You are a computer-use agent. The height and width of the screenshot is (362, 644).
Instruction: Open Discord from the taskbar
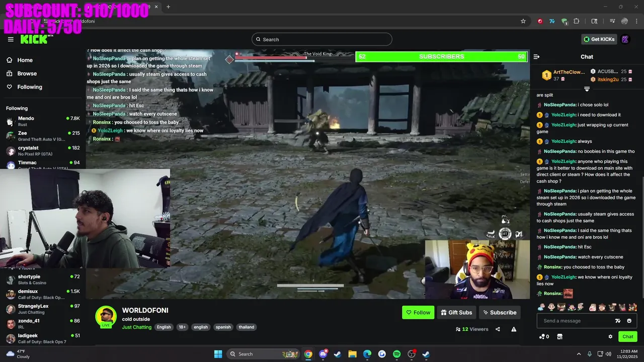tap(323, 354)
